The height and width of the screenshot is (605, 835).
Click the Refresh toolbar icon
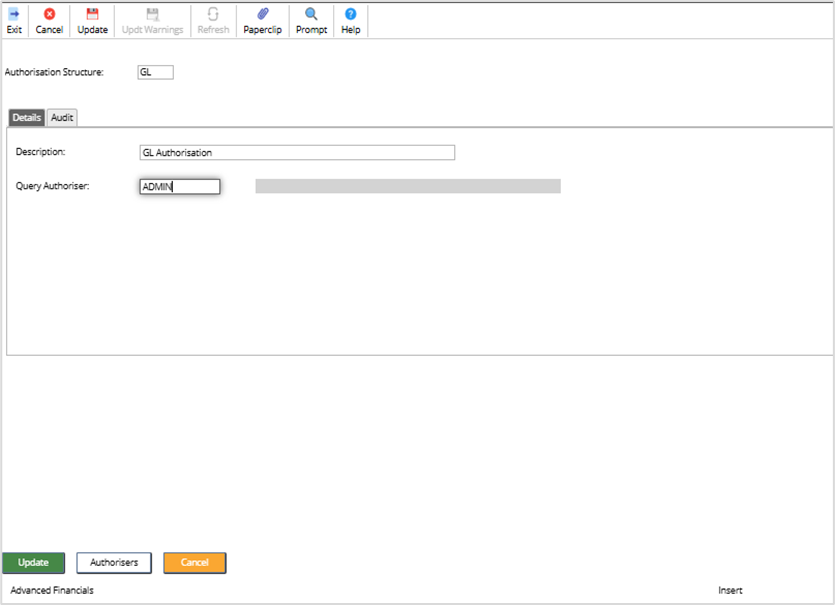click(213, 14)
